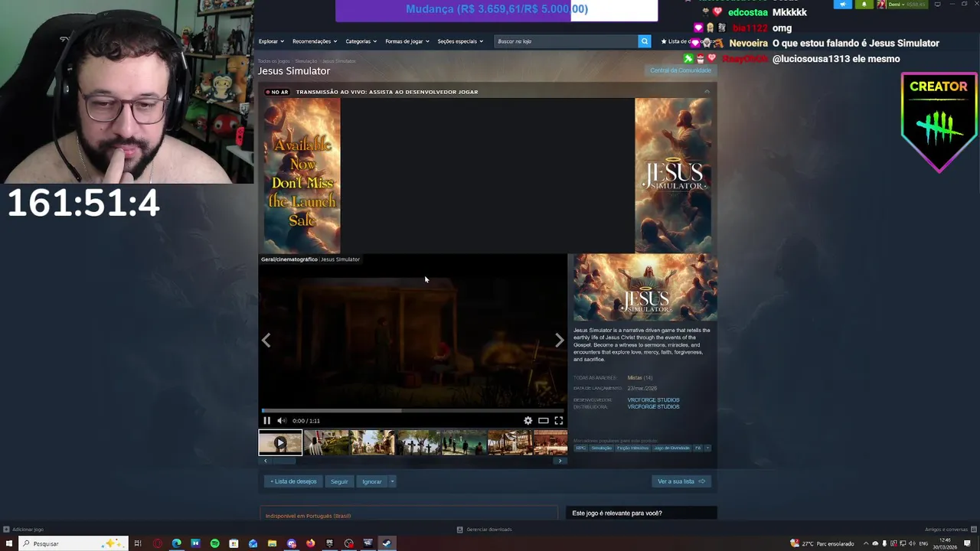Open Opera browser from the taskbar
This screenshot has height=551, width=980.
[158, 543]
